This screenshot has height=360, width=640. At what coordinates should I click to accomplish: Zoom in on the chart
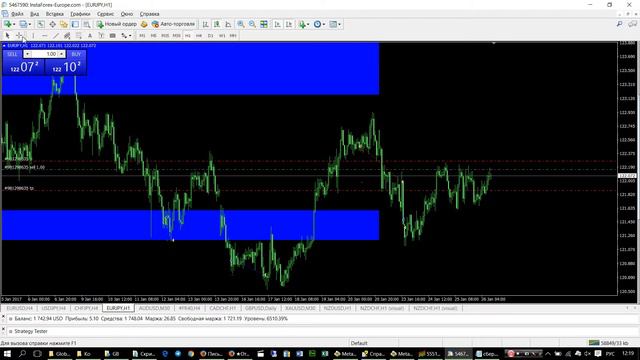click(241, 24)
